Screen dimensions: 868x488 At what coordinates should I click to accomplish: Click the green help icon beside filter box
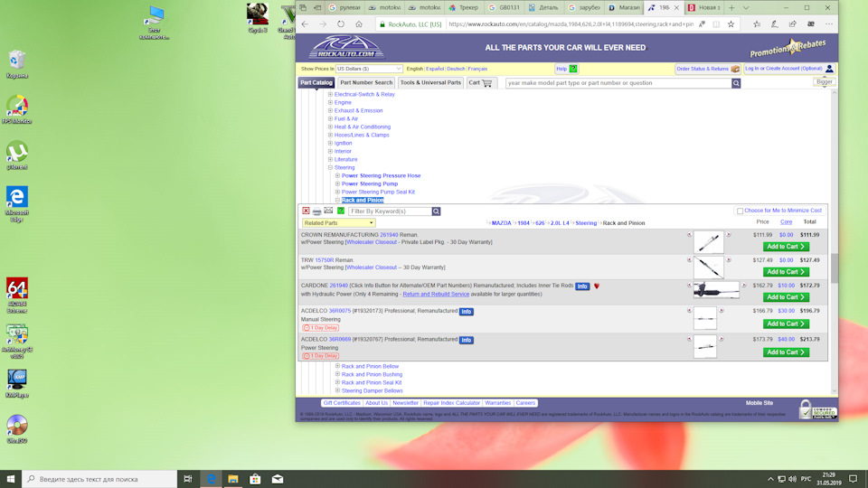pos(341,211)
